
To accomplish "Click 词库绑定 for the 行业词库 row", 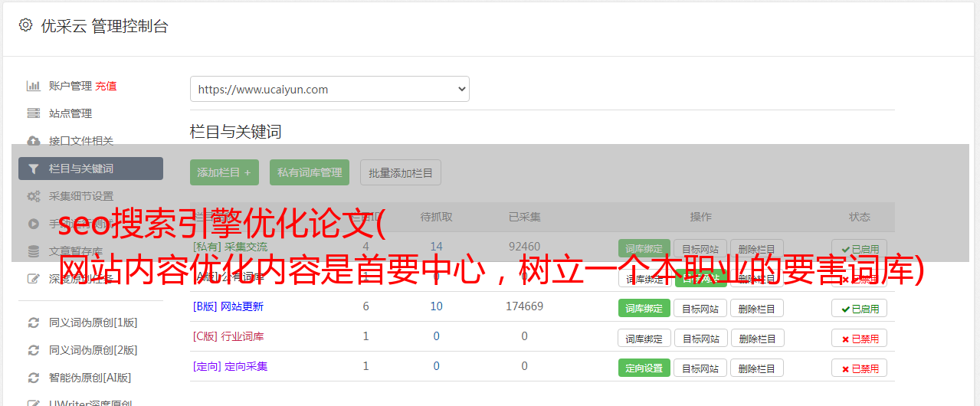I will [644, 338].
